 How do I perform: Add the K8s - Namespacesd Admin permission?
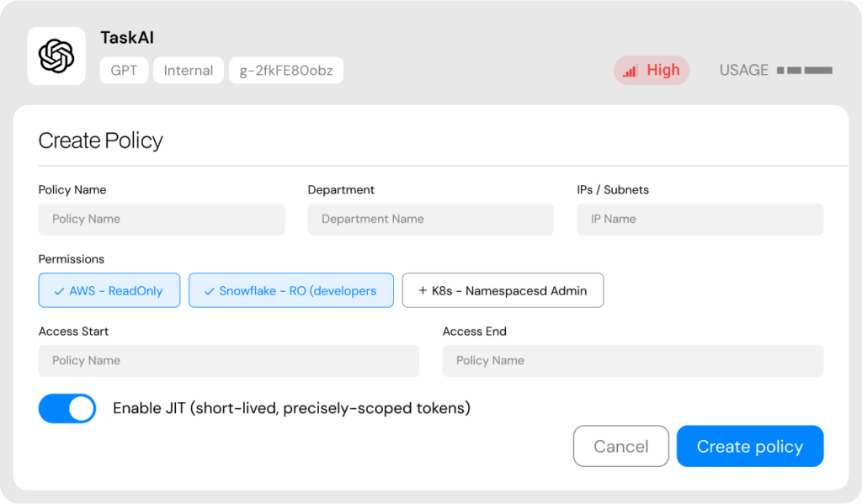503,290
